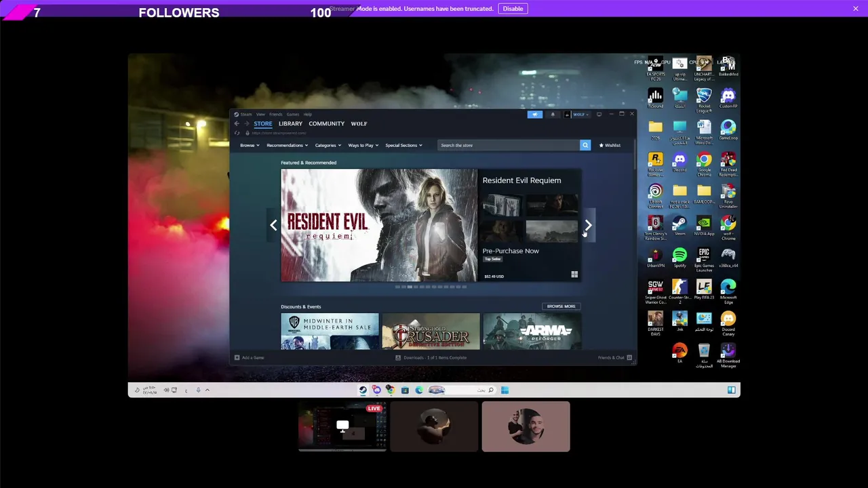Go forward with Steam's forward arrow
The width and height of the screenshot is (868, 488).
click(247, 124)
